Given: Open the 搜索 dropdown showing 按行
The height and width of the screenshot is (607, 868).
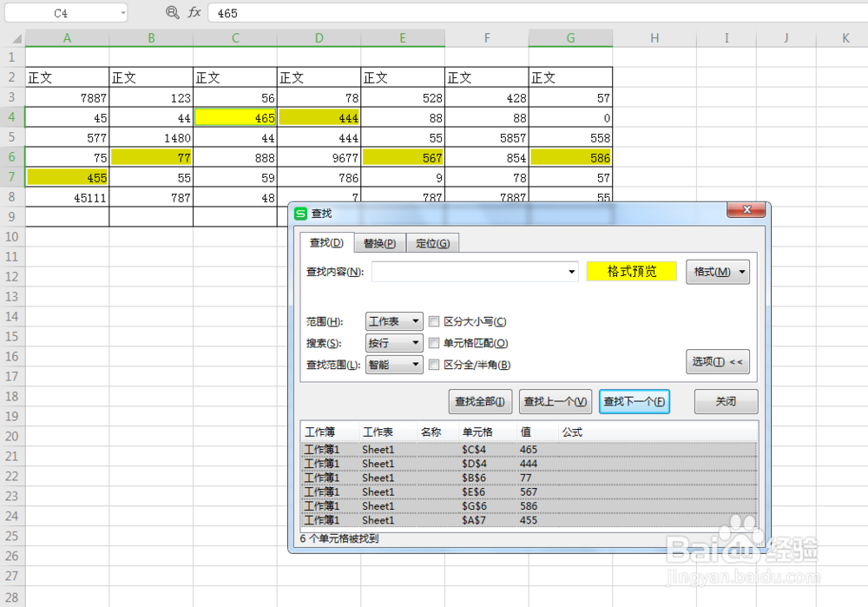Looking at the screenshot, I should pyautogui.click(x=394, y=343).
